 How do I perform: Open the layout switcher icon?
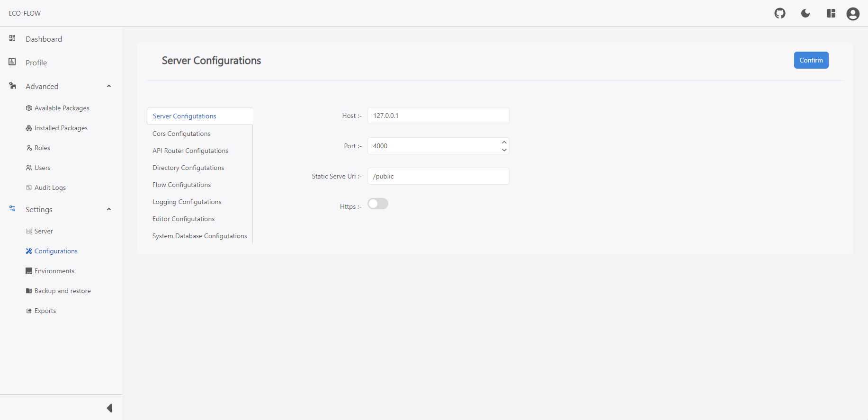[831, 13]
